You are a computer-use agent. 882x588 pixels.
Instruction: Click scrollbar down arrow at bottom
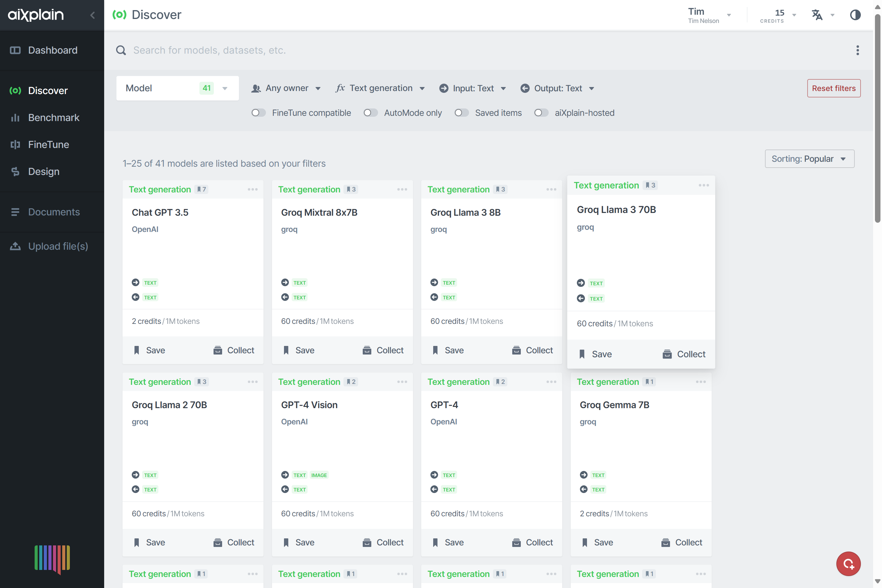pos(877,581)
